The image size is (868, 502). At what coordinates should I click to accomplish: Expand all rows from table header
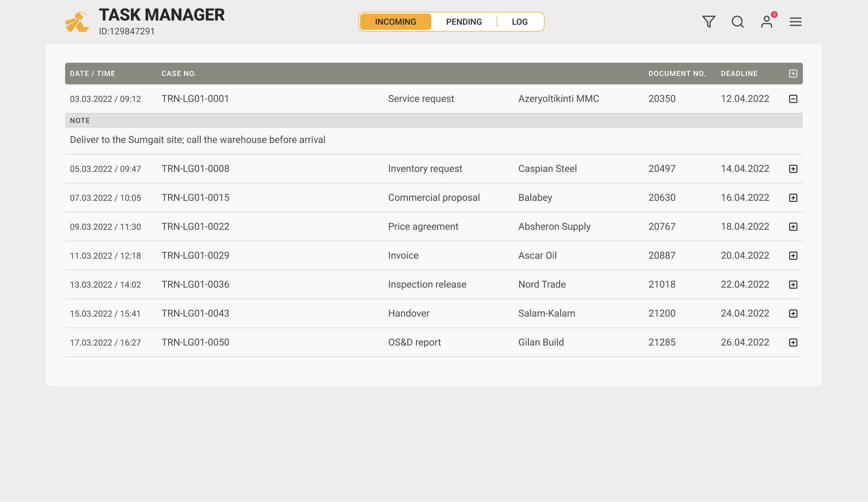pyautogui.click(x=793, y=74)
